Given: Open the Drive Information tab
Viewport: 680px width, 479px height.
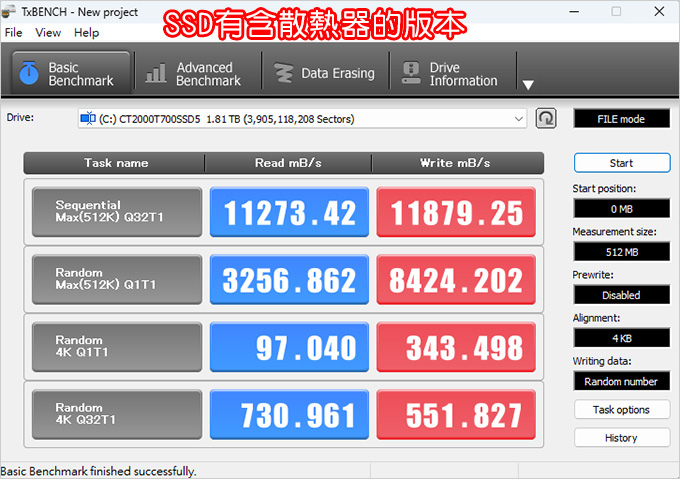Looking at the screenshot, I should click(452, 74).
